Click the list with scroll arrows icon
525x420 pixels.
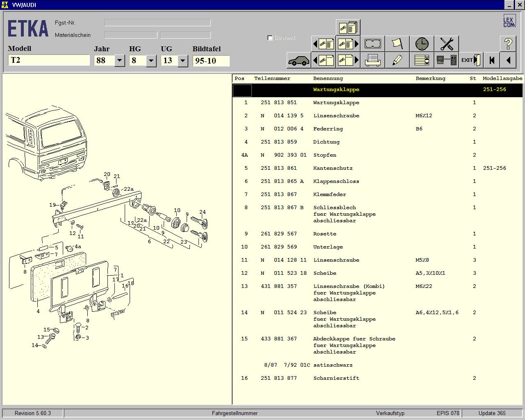click(422, 60)
